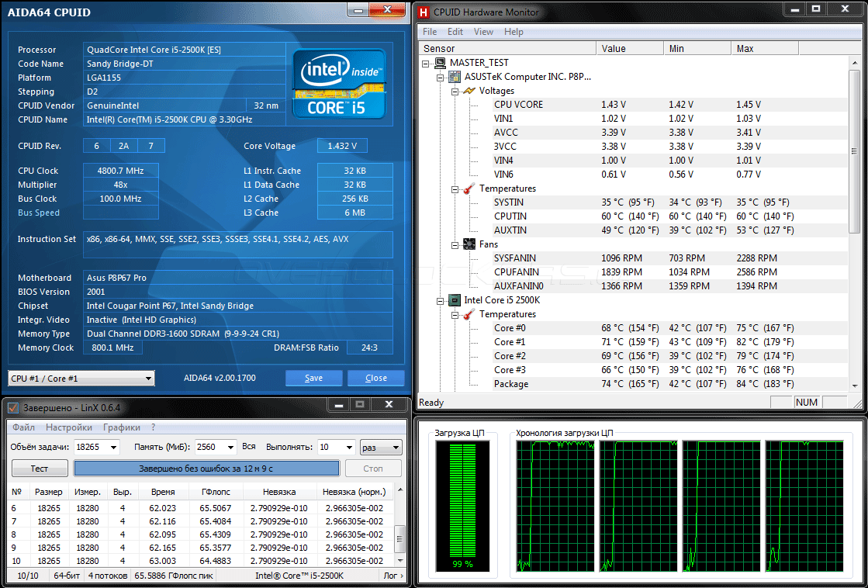Viewport: 868px width, 588px height.
Task: Click the ASUSTeK motherboard icon
Action: 455,76
